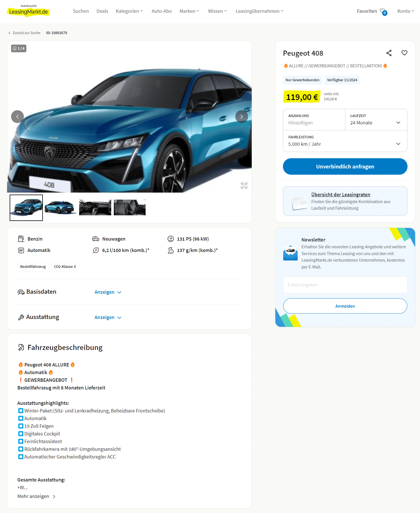420x513 pixels.
Task: Open the Kategorien menu
Action: (129, 11)
